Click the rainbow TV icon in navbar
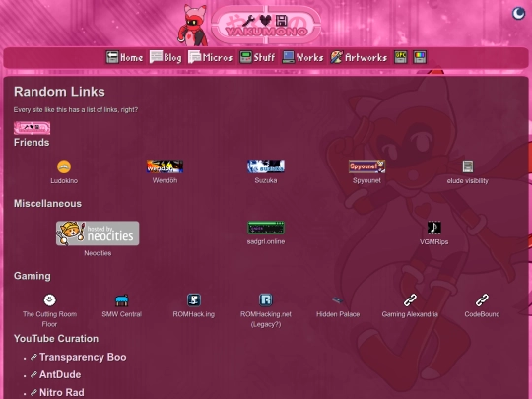 pyautogui.click(x=420, y=57)
